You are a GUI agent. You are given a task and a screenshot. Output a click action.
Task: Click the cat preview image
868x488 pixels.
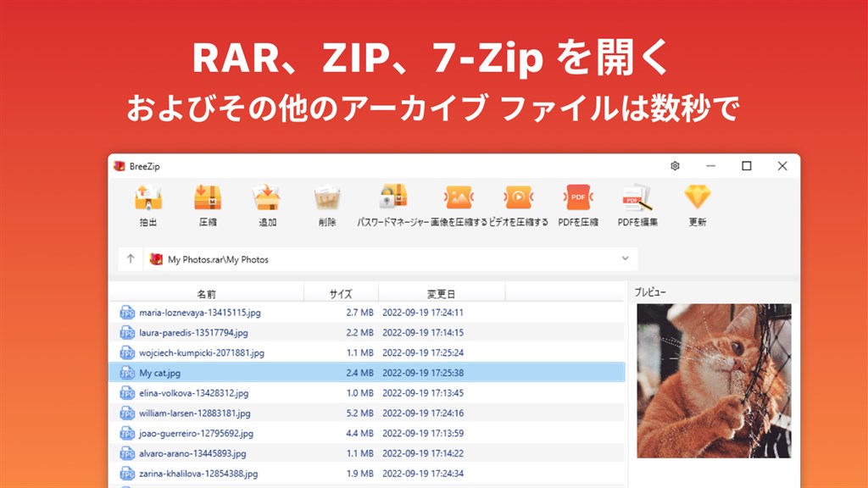click(x=714, y=380)
